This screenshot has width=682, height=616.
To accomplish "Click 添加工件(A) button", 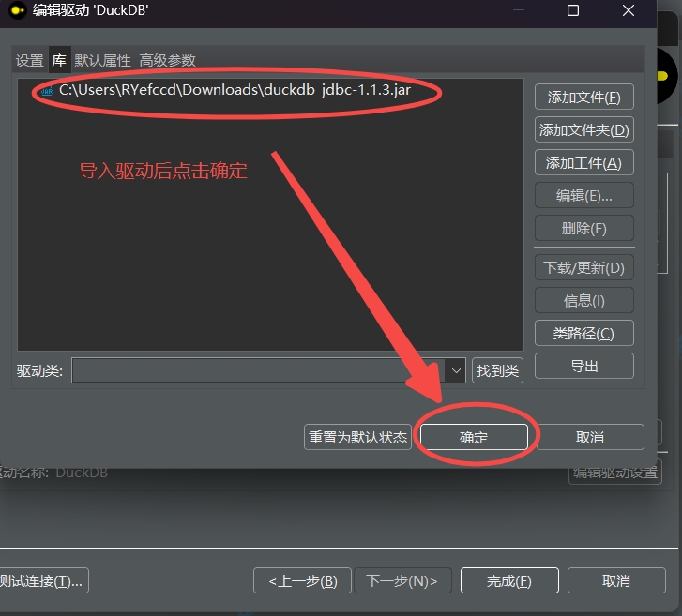I will pos(583,162).
